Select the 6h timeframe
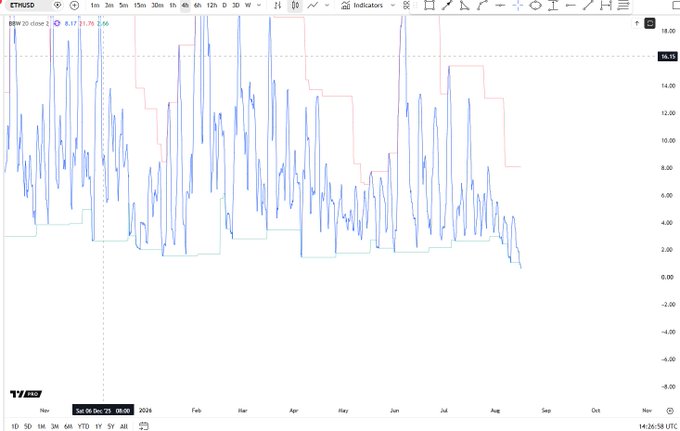Image resolution: width=680 pixels, height=431 pixels. click(x=198, y=5)
